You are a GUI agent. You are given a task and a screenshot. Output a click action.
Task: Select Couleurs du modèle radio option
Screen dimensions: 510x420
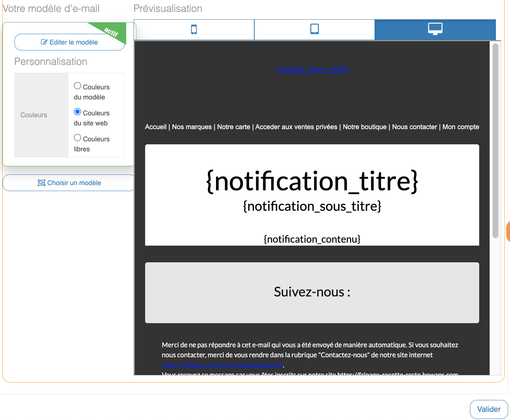78,86
